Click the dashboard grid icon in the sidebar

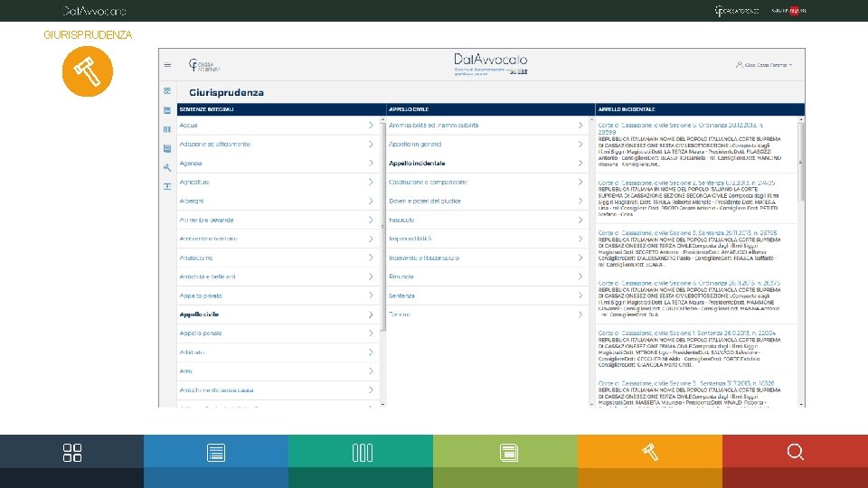pyautogui.click(x=167, y=90)
